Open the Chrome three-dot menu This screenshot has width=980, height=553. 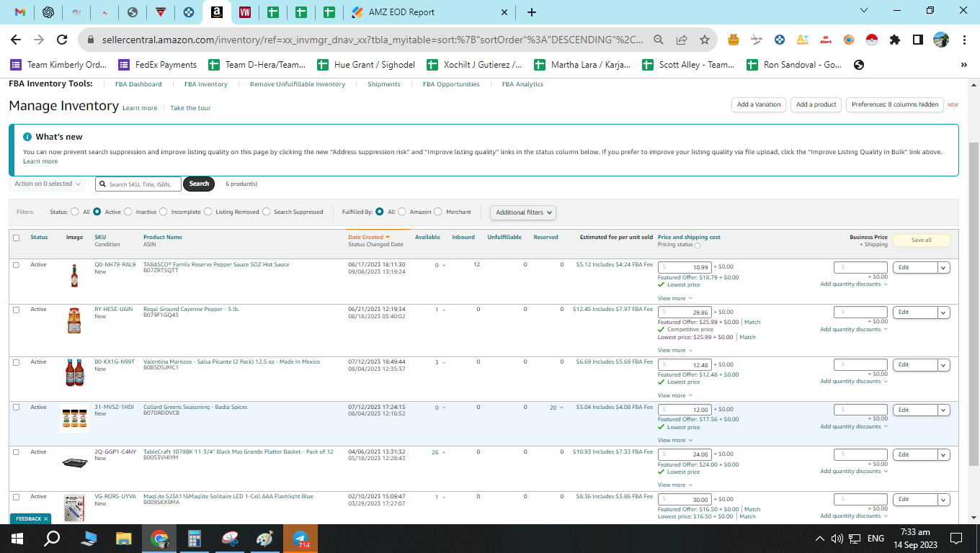tap(964, 40)
